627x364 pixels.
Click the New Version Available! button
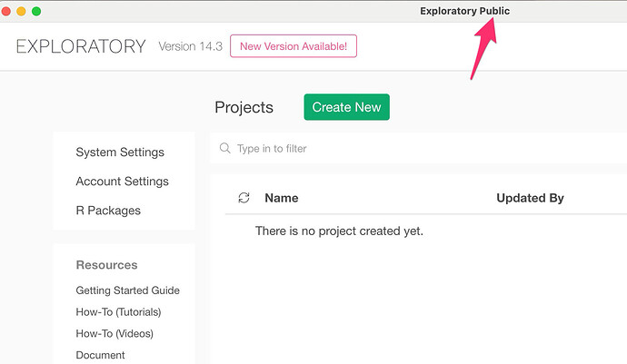[294, 46]
